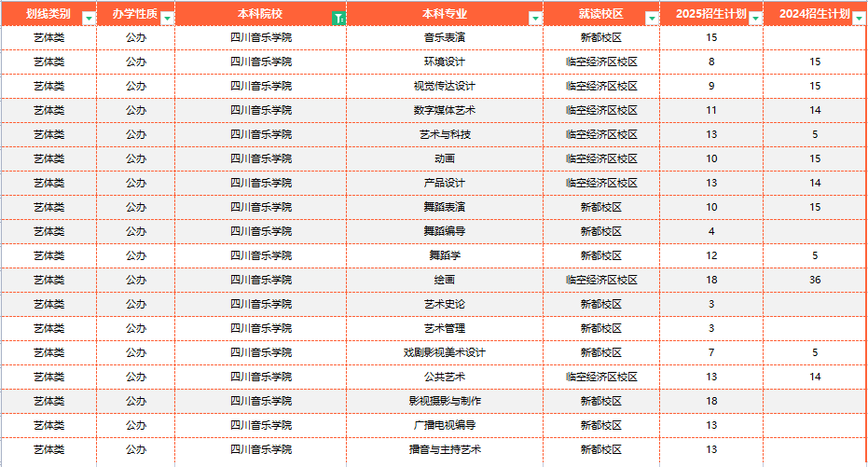Click 新都校区 campus in 播音与主持艺术 row
868x467 pixels.
[601, 450]
